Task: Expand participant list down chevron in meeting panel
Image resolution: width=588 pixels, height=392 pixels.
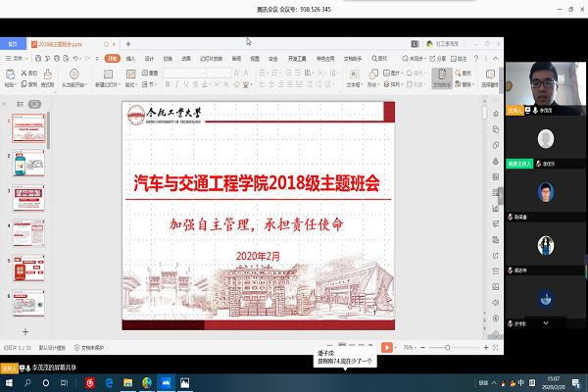Action: 546,323
